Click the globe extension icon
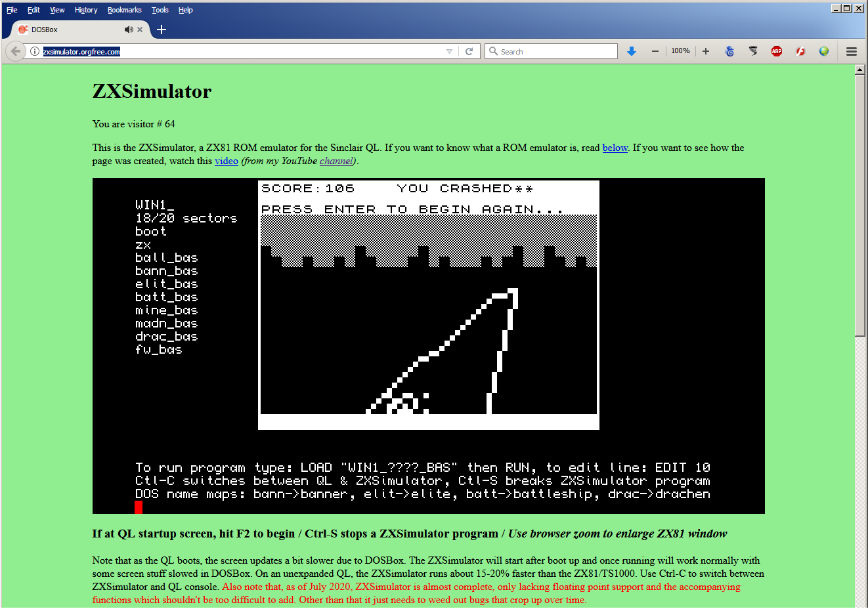Screen dimensions: 868x609 click(824, 51)
